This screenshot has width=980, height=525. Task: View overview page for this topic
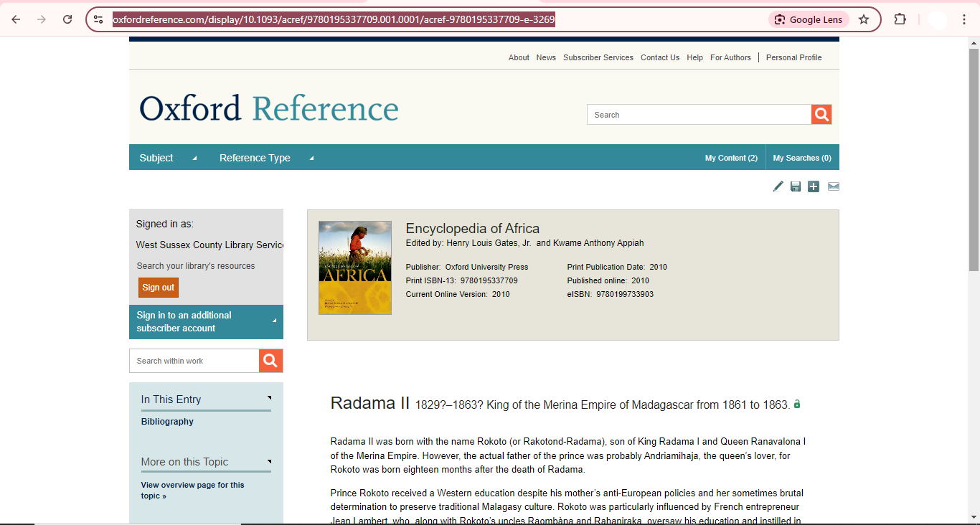pos(192,491)
